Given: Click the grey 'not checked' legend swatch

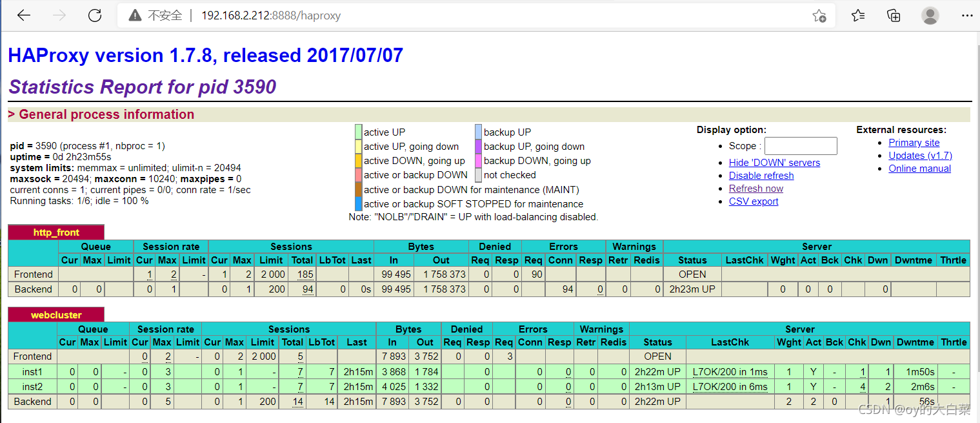Looking at the screenshot, I should point(478,175).
